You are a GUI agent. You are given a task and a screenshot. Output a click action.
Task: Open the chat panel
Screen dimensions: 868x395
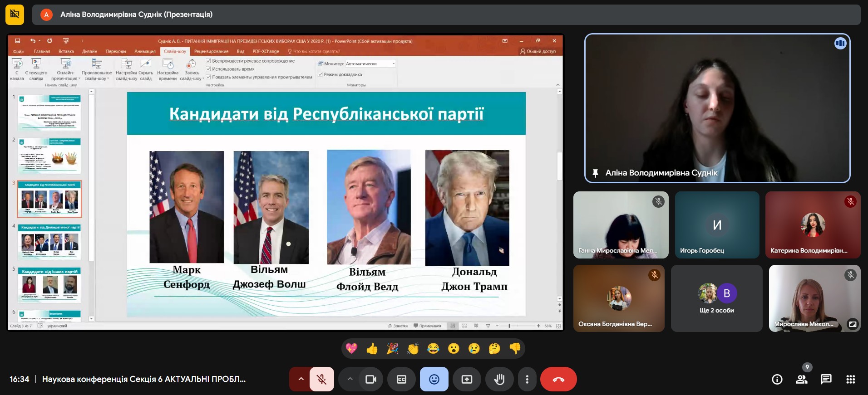(x=826, y=379)
